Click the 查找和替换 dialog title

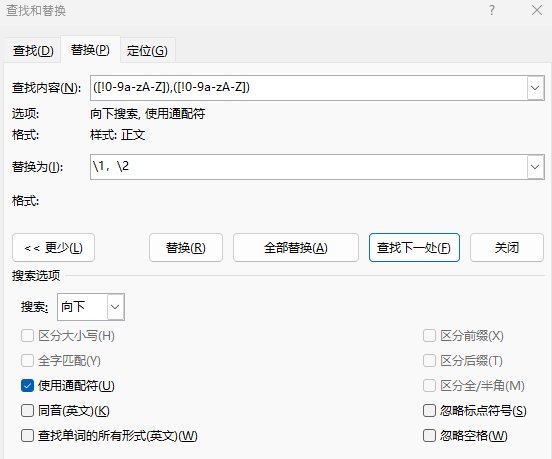[x=36, y=11]
